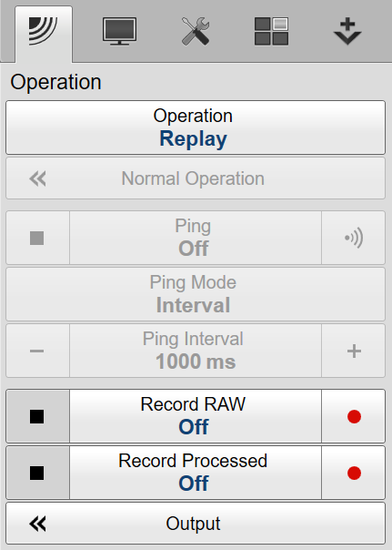392x550 pixels.
Task: Increase the ping interval with plus
Action: tap(354, 351)
